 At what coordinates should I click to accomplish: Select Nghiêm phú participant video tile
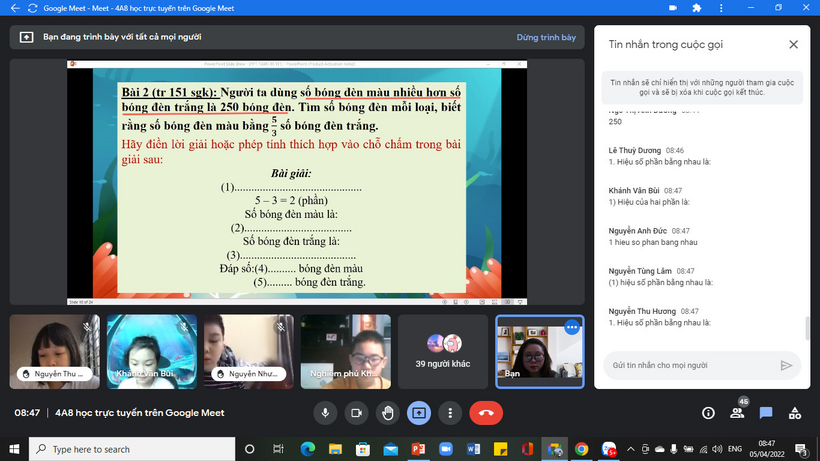point(345,350)
